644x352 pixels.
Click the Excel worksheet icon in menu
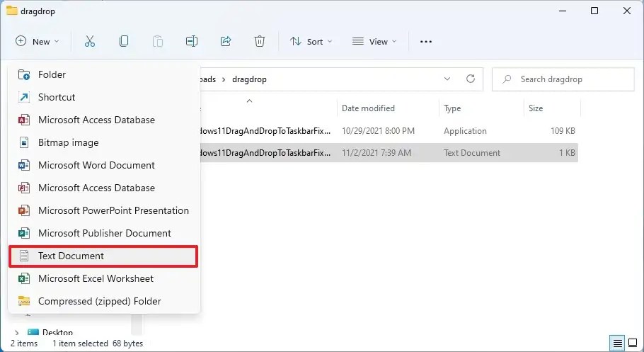point(24,278)
